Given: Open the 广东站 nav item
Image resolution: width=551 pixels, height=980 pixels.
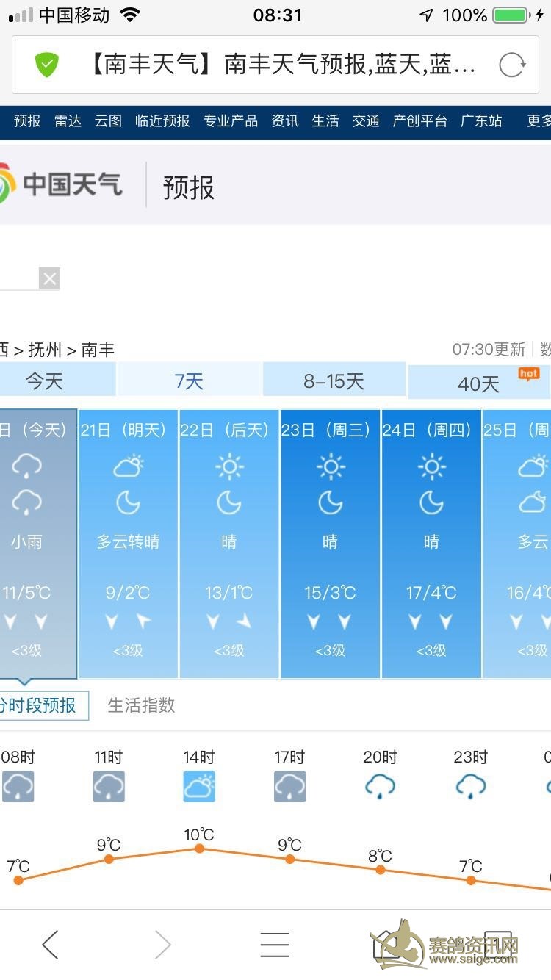Looking at the screenshot, I should 481,121.
